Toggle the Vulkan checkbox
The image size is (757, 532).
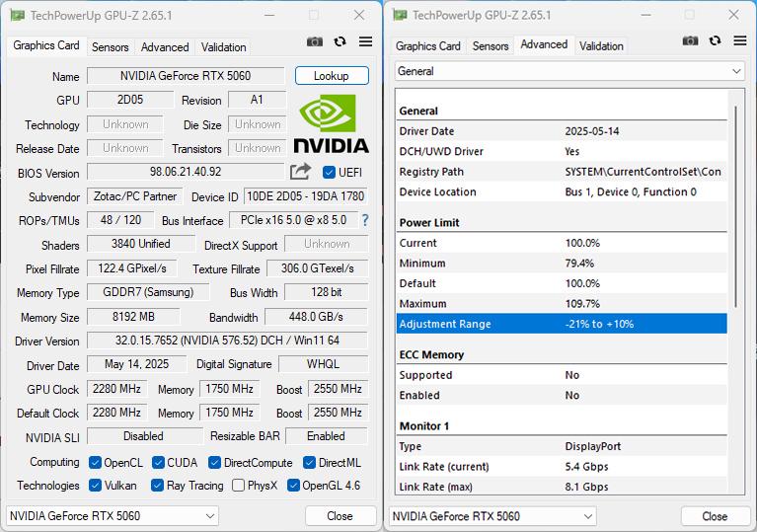click(95, 486)
